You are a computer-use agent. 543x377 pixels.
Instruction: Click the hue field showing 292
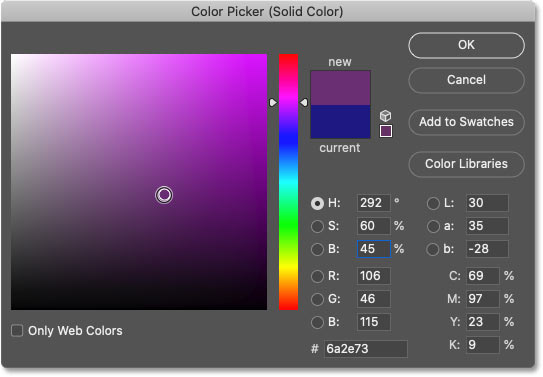click(374, 203)
